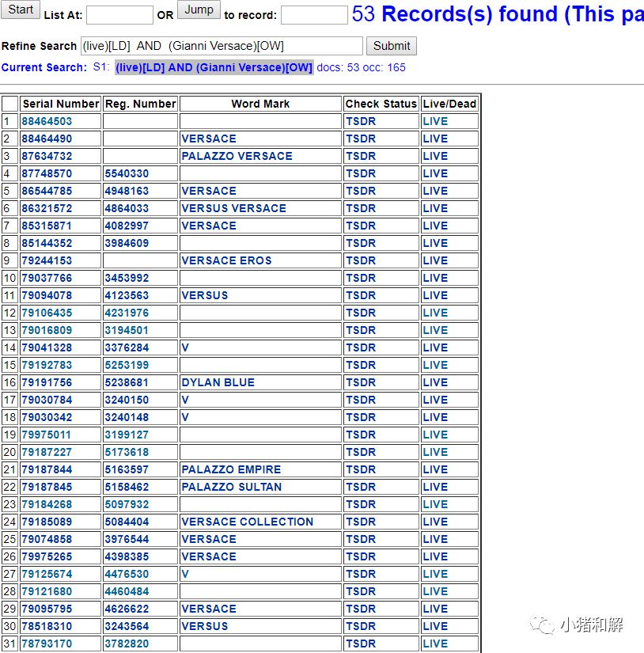This screenshot has width=644, height=653.
Task: Open VERSUS word mark in row 11
Action: tap(205, 296)
